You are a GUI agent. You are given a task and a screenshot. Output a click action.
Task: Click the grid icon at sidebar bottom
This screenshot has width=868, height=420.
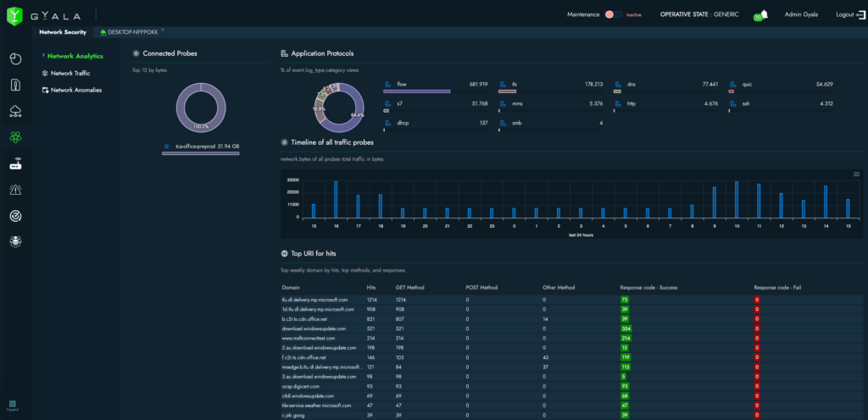(x=12, y=405)
